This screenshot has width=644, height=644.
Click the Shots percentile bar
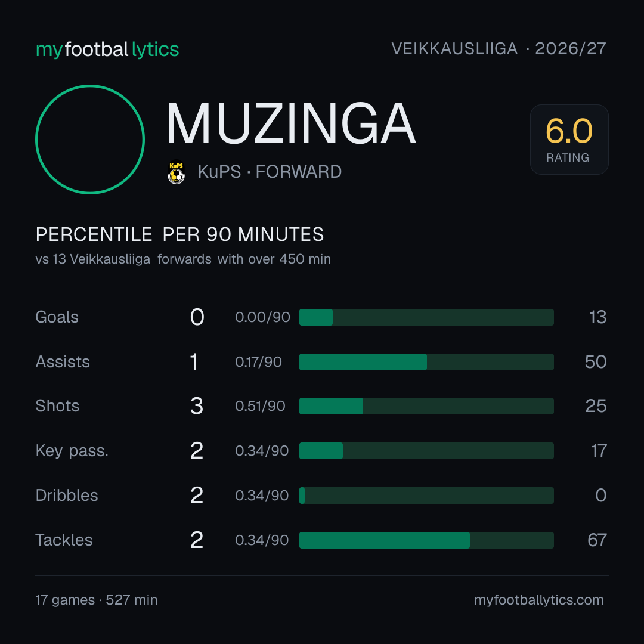426,406
